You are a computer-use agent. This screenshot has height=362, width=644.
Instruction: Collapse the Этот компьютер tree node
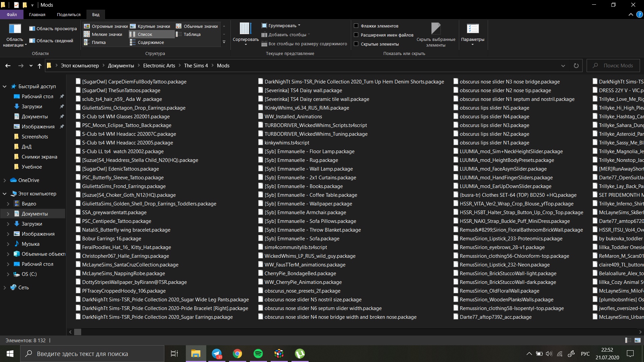5,194
